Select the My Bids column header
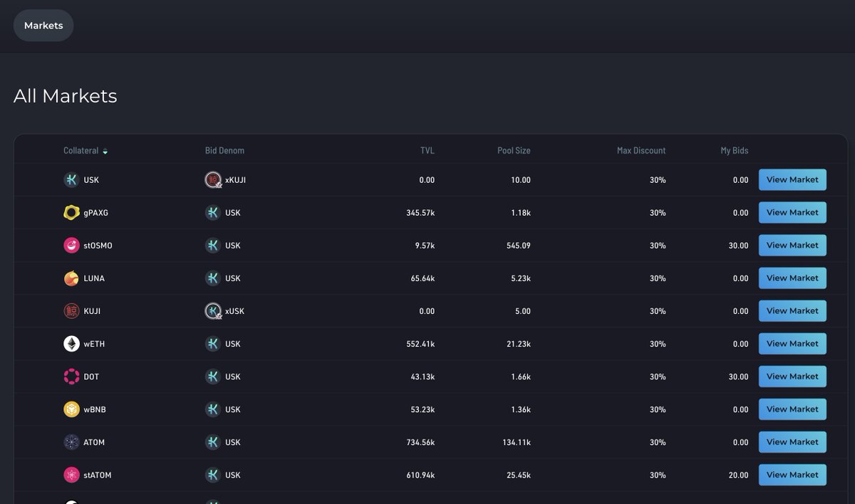The width and height of the screenshot is (855, 504). click(735, 151)
